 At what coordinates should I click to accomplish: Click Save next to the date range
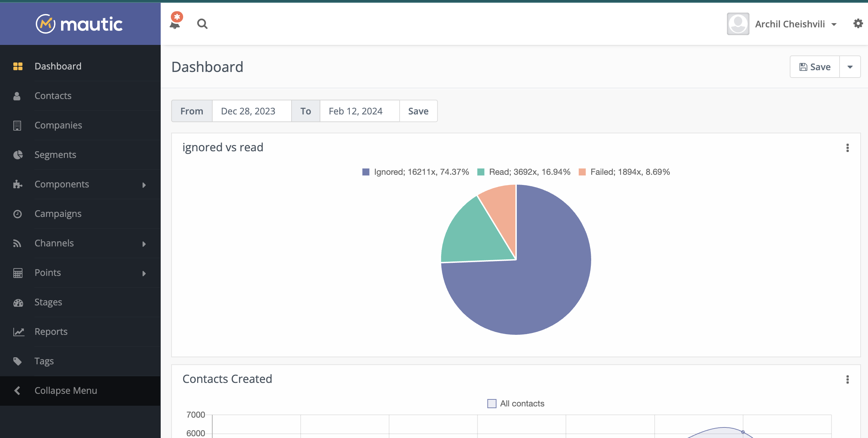(418, 111)
